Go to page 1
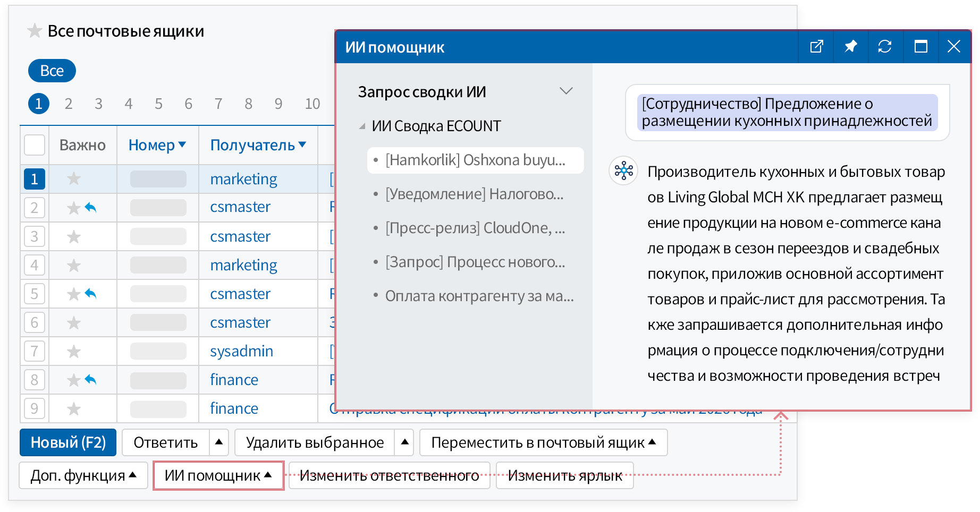The height and width of the screenshot is (512, 980). [x=39, y=104]
